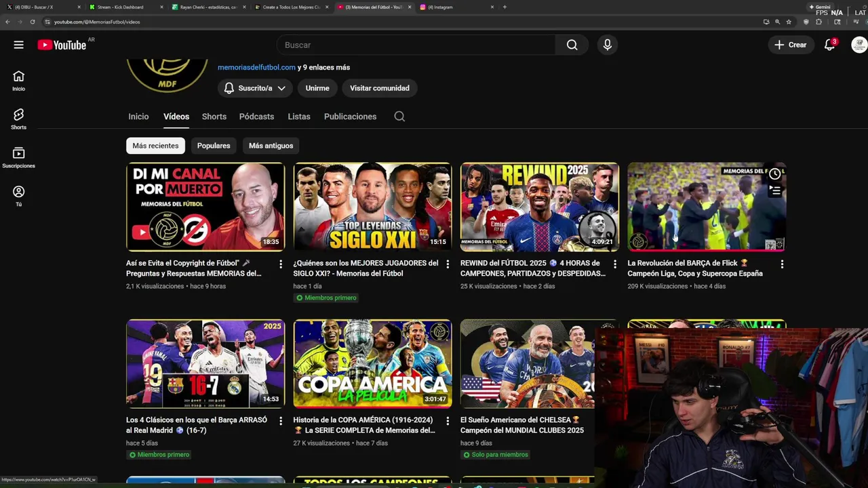Viewport: 868px width, 488px height.
Task: Switch to the Rayan Cherki estadísticas tab
Action: (208, 7)
